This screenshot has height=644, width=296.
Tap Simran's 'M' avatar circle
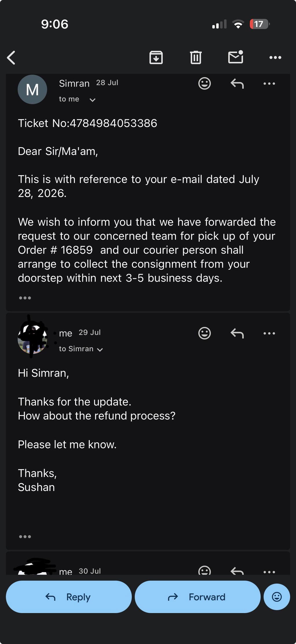click(x=32, y=89)
